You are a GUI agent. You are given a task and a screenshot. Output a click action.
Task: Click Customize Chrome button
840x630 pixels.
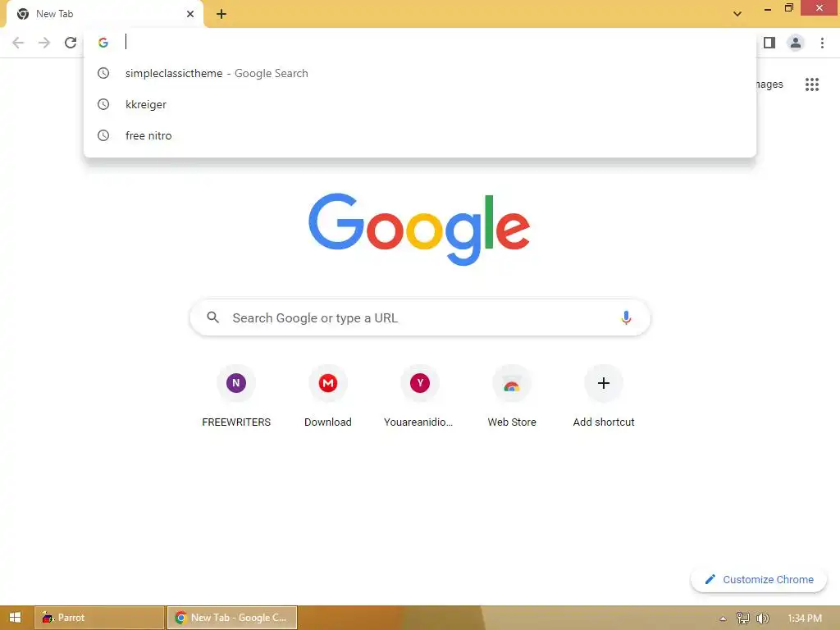coord(759,580)
